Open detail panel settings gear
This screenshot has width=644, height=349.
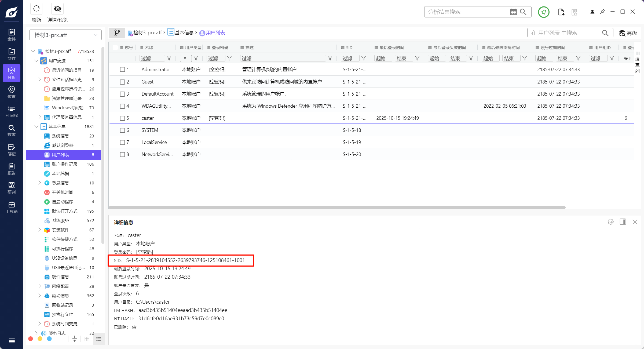(x=611, y=222)
